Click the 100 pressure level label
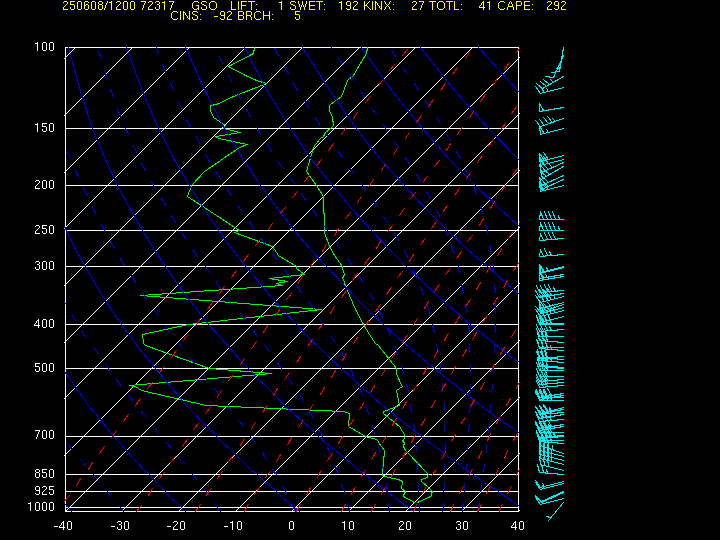Viewport: 720px width, 540px height. [x=45, y=47]
